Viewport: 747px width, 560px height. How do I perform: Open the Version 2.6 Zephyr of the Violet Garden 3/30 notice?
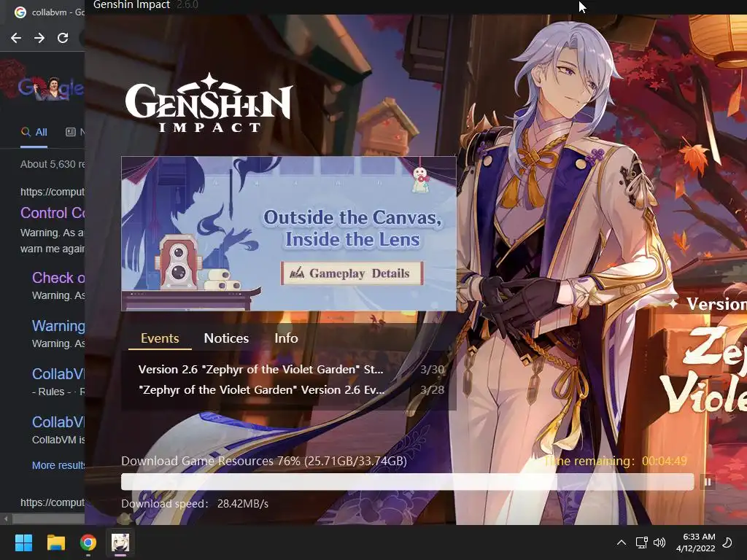tap(291, 370)
